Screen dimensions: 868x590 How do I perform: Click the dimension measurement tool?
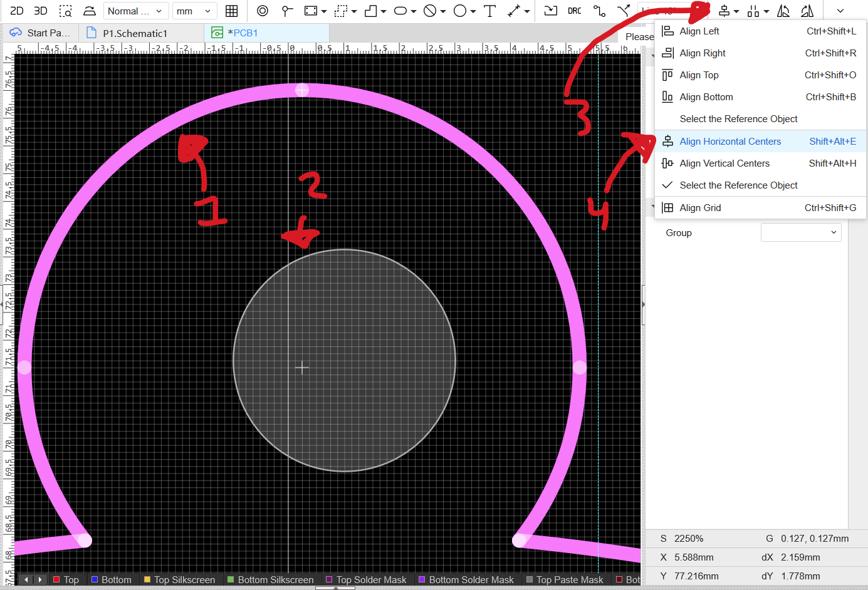click(x=514, y=11)
